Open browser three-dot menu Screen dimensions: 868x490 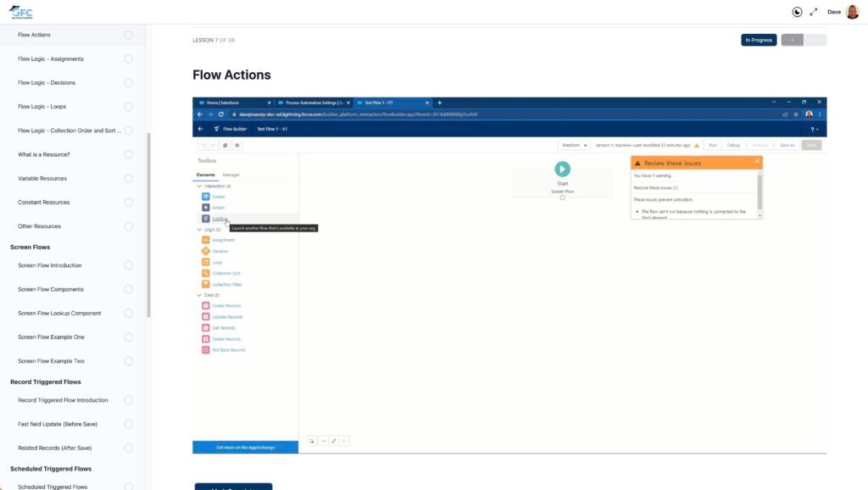click(820, 114)
